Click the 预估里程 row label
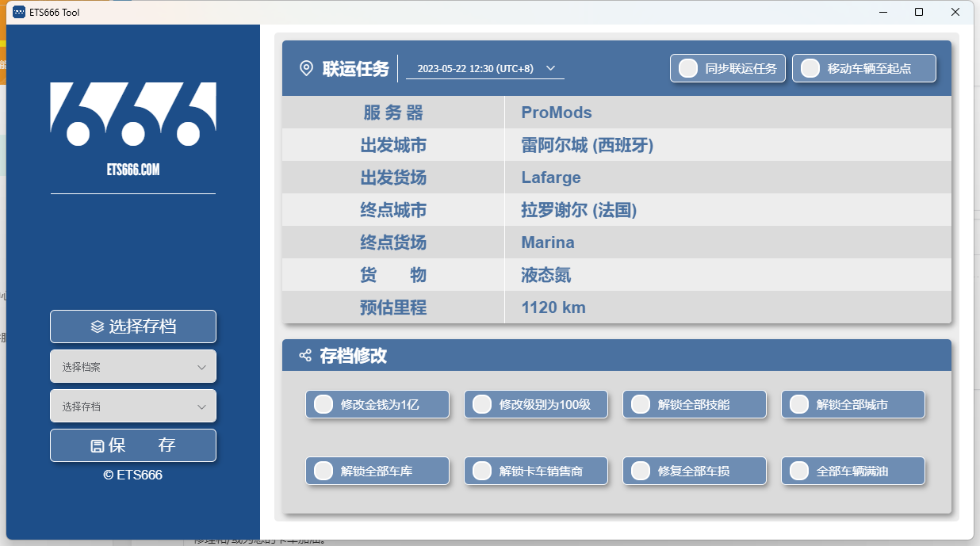The image size is (980, 546). click(x=393, y=307)
